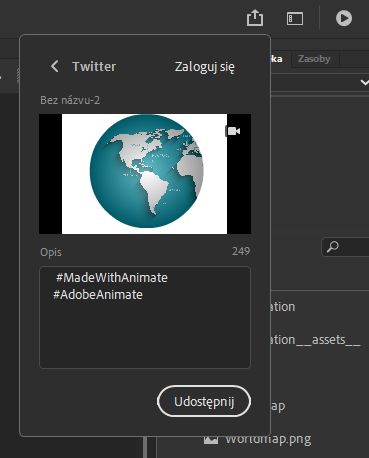Click the library search magnifier field
Screen dimensions: 369x458
click(345, 247)
